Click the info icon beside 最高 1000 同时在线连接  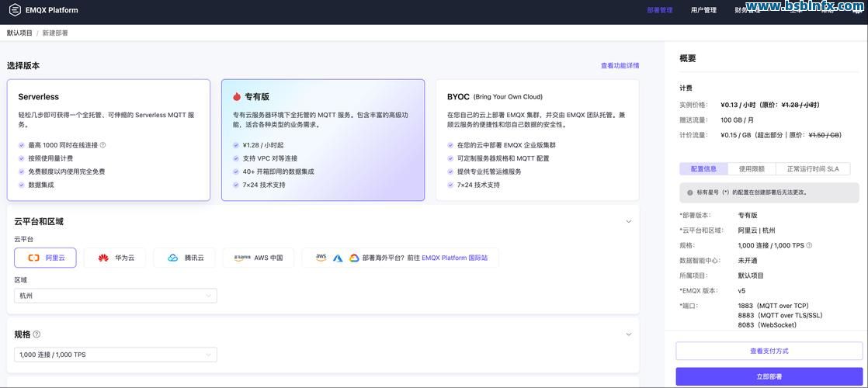(102, 145)
